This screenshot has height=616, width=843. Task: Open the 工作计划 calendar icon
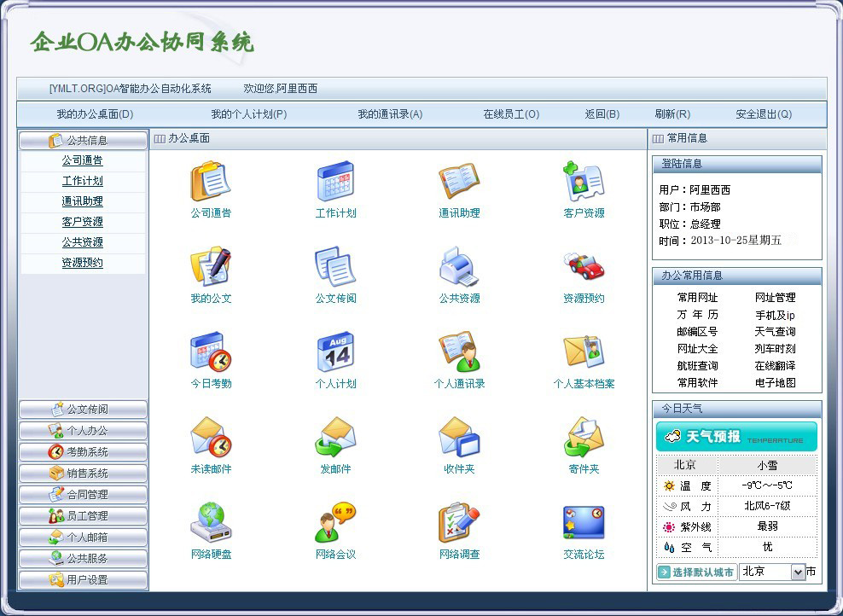(x=335, y=182)
